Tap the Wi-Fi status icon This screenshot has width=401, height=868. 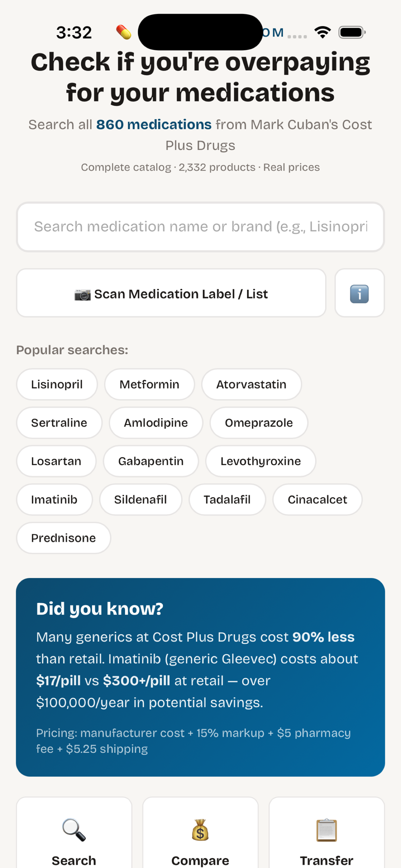click(323, 32)
